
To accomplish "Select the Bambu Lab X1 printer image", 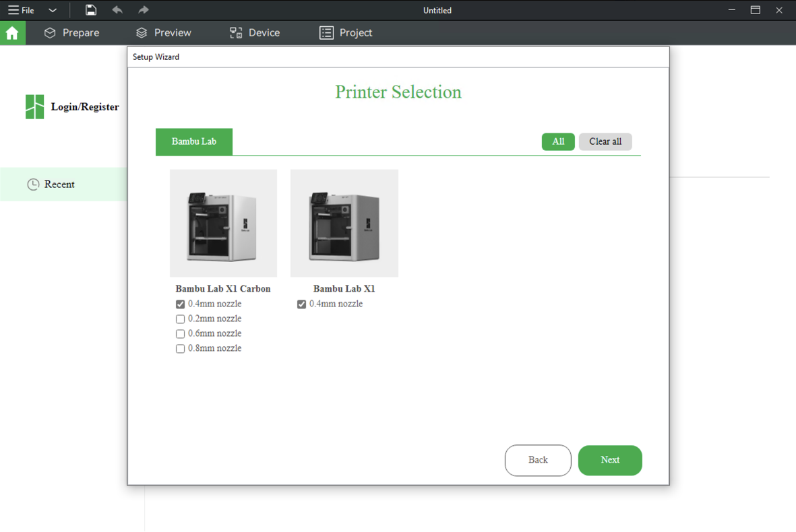I will tap(344, 223).
